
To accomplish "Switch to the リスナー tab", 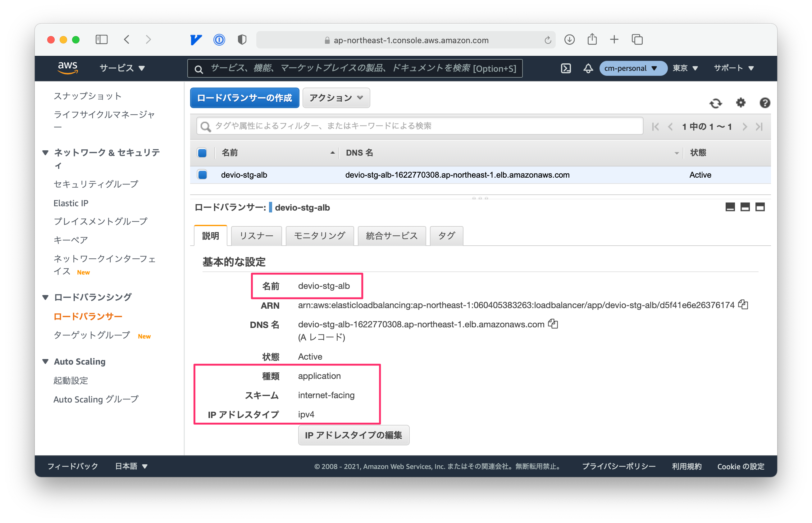I will point(256,236).
